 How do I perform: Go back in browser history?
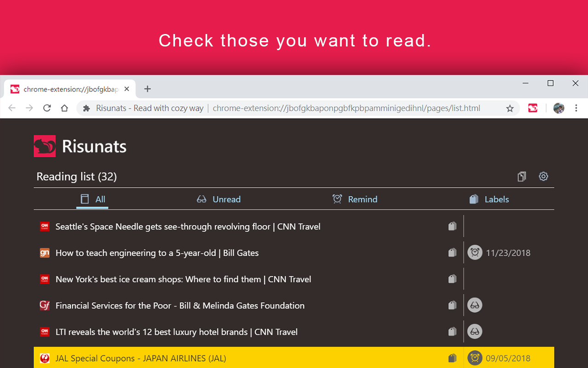point(12,108)
